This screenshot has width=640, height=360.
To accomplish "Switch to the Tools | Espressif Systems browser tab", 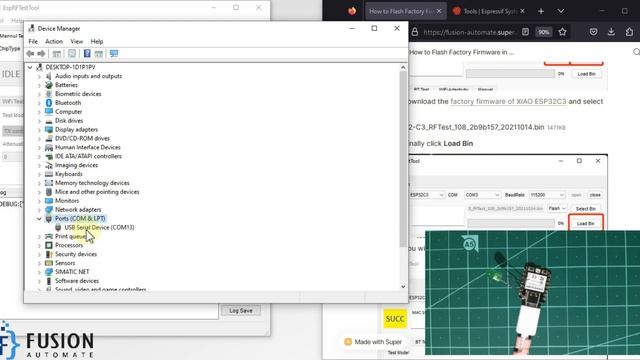I will click(x=489, y=11).
